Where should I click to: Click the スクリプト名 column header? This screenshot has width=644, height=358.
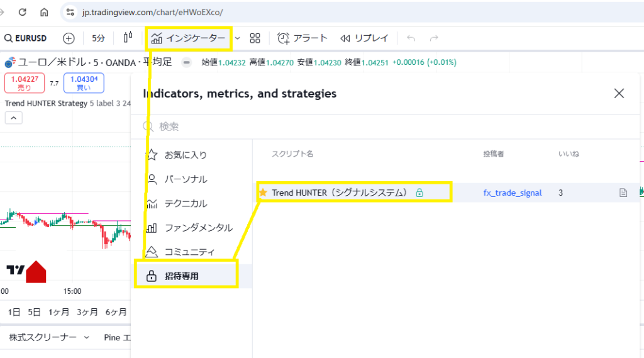(292, 154)
